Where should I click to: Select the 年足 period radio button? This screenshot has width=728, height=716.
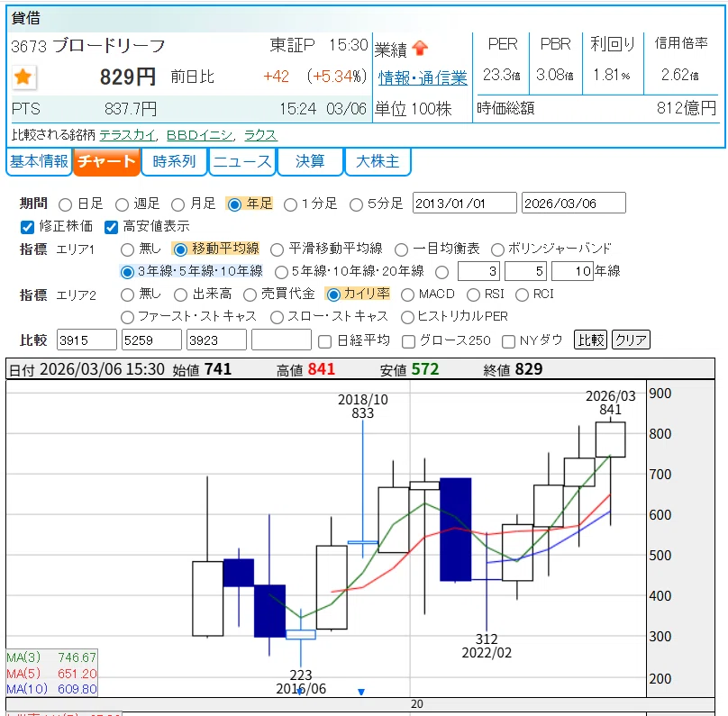(234, 204)
